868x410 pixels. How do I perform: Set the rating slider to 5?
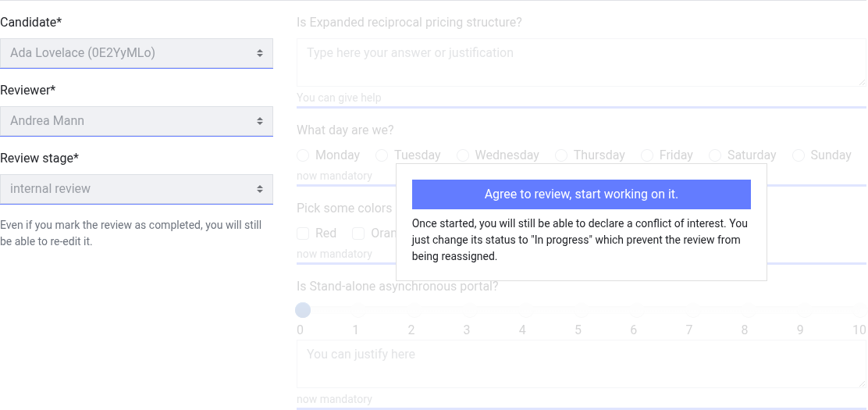click(x=578, y=310)
